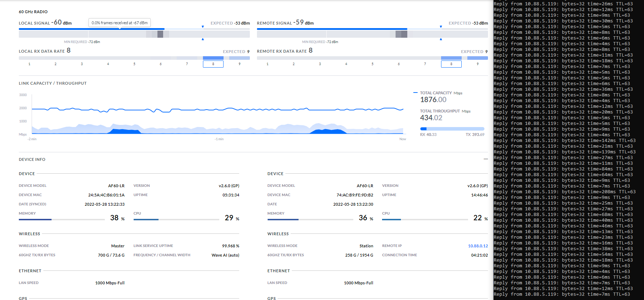The width and height of the screenshot is (644, 300).
Task: Click wireless mode value Station
Action: click(x=366, y=246)
